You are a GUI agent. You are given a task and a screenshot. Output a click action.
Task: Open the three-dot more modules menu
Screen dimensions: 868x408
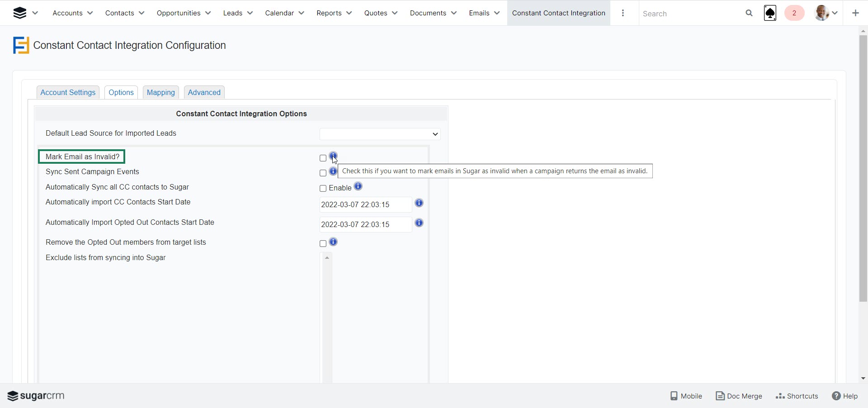click(x=623, y=13)
